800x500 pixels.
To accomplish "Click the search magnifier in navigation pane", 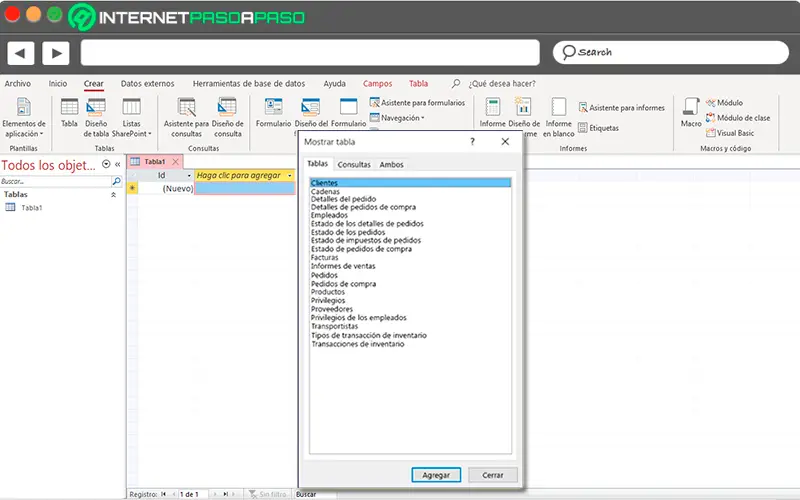I will point(116,181).
